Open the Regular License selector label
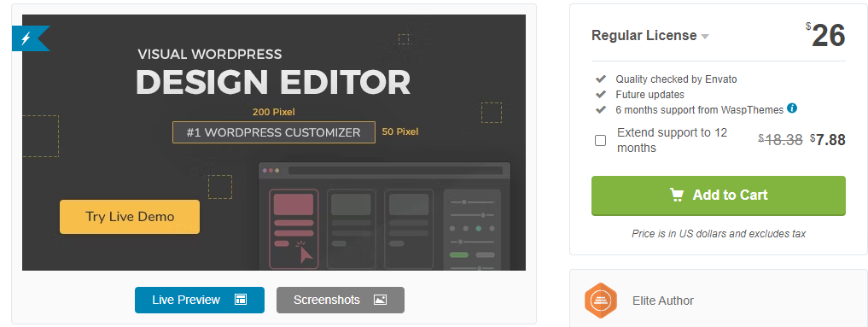 point(644,35)
